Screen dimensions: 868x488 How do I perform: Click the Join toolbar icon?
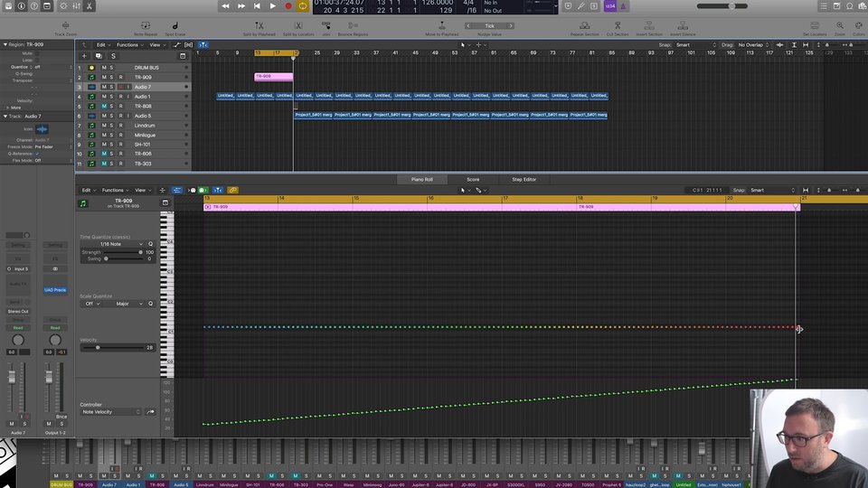pos(326,25)
